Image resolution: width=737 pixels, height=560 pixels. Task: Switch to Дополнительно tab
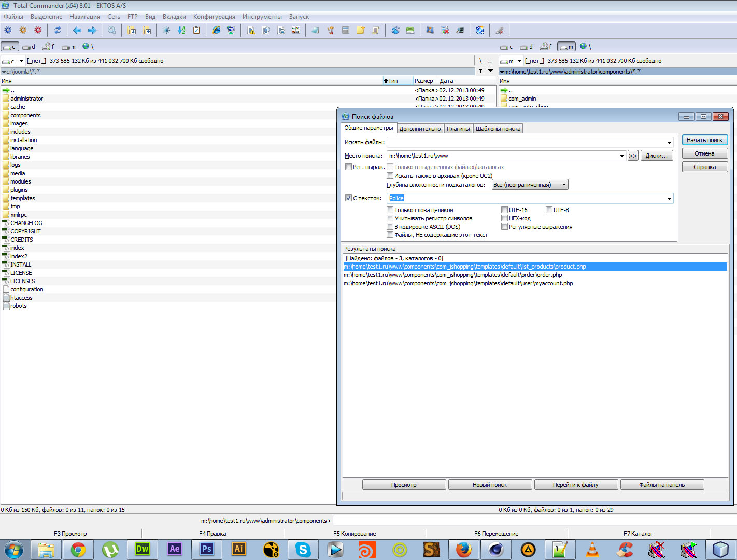tap(420, 129)
